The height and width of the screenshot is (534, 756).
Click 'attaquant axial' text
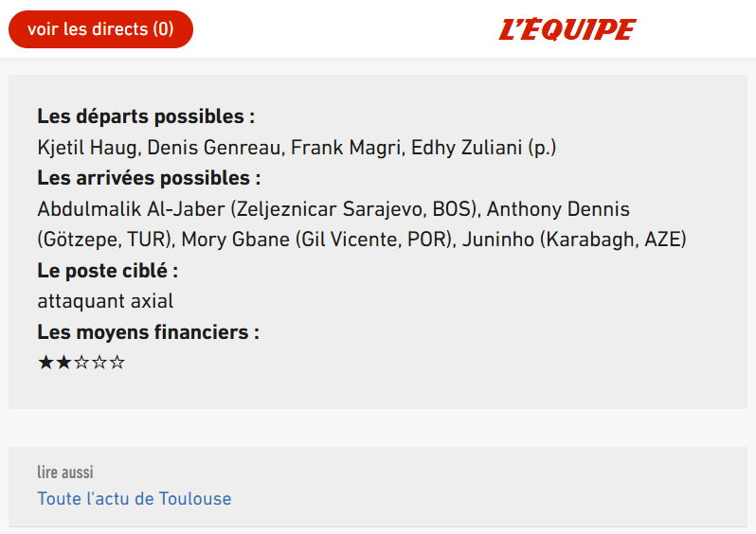pyautogui.click(x=105, y=302)
